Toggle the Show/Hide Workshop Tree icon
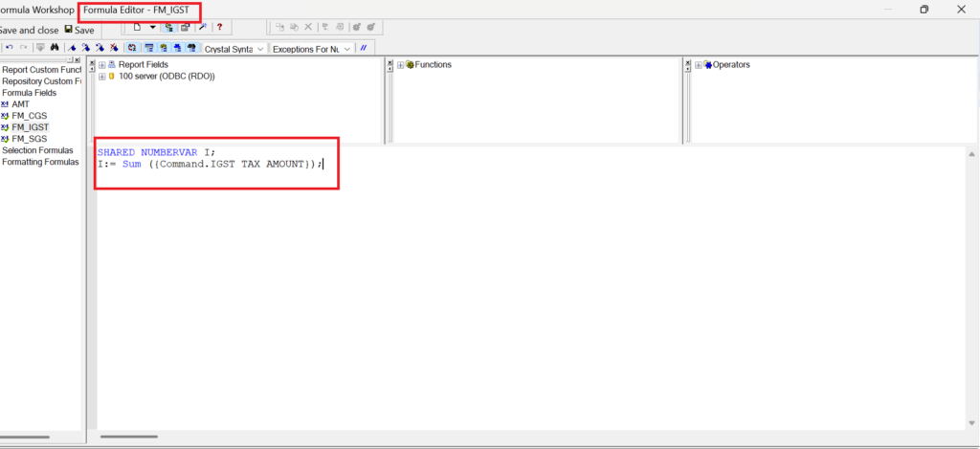Image resolution: width=980 pixels, height=449 pixels. tap(168, 27)
